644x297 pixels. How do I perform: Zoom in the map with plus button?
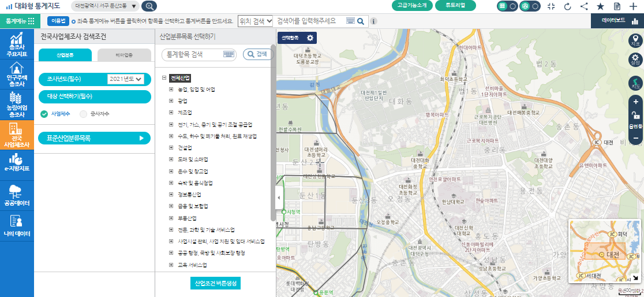coord(635,102)
